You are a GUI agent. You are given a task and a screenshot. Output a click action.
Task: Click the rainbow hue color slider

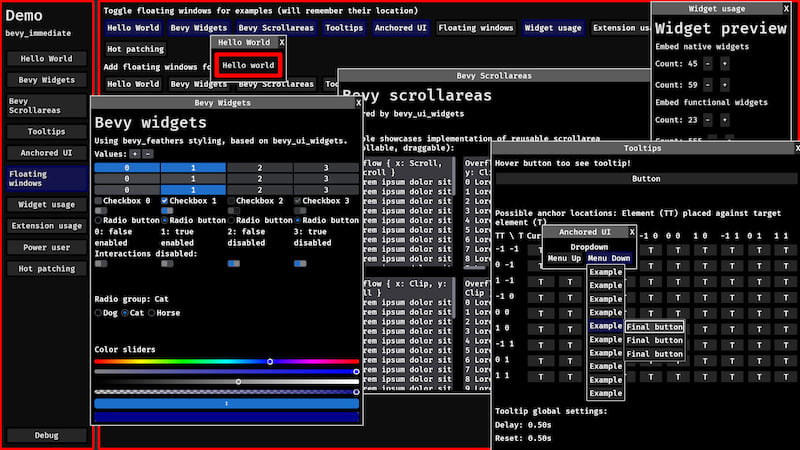pyautogui.click(x=227, y=361)
